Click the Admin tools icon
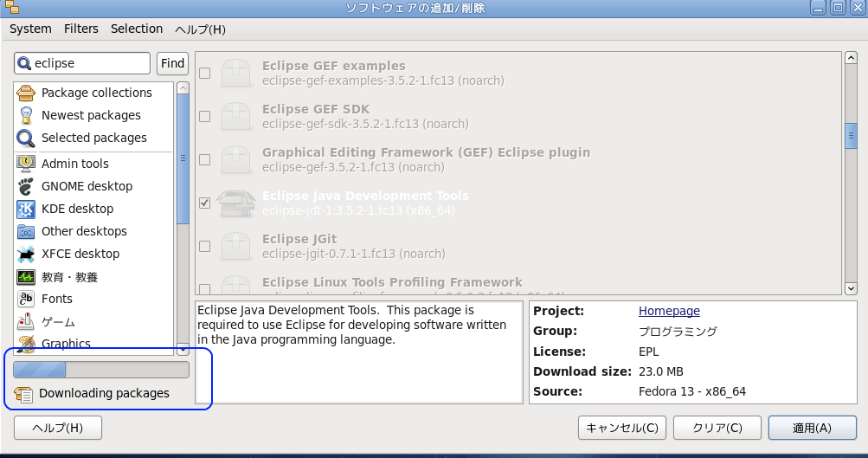 [x=25, y=164]
